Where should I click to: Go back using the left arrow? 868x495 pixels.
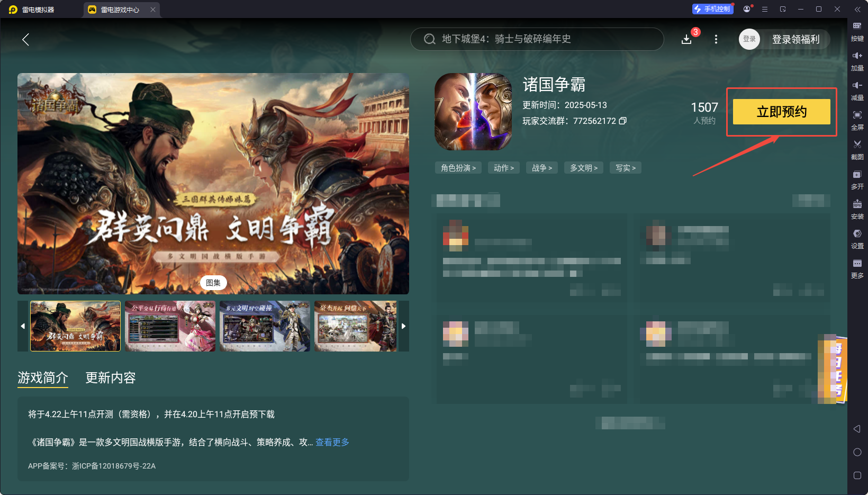25,39
